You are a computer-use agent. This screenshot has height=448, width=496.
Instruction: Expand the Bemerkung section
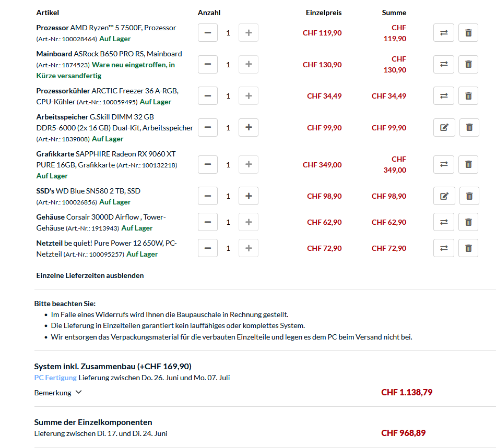click(58, 393)
